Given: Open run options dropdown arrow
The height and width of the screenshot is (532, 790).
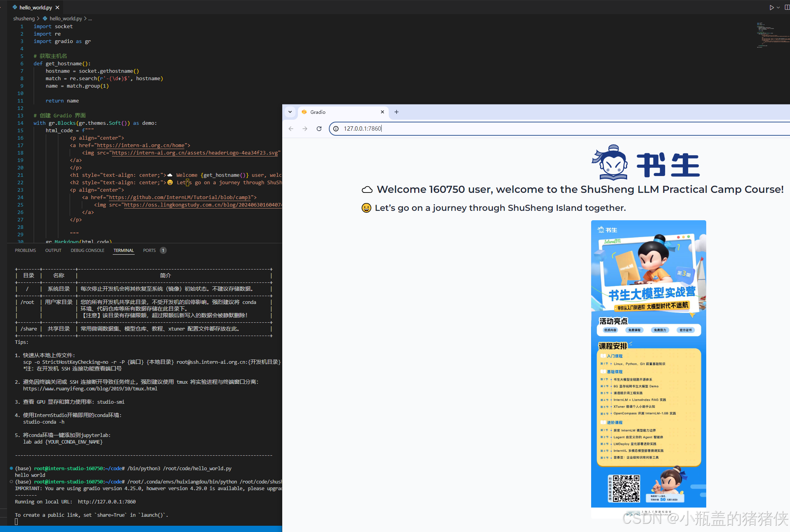Looking at the screenshot, I should coord(778,7).
